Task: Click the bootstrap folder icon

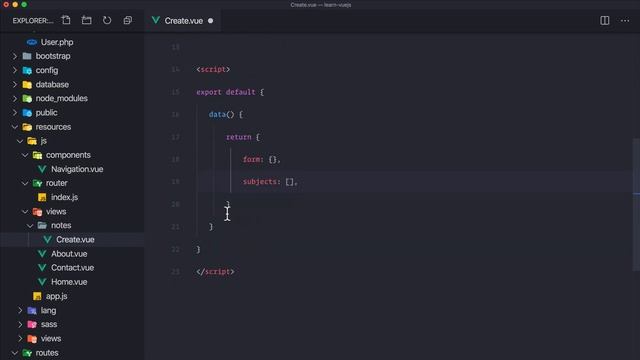Action: click(x=27, y=56)
